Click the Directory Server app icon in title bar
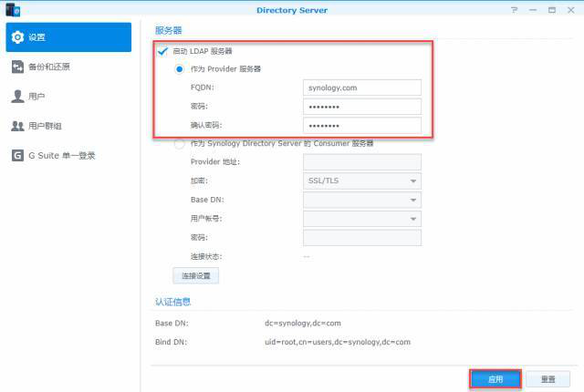The image size is (584, 392). tap(13, 10)
